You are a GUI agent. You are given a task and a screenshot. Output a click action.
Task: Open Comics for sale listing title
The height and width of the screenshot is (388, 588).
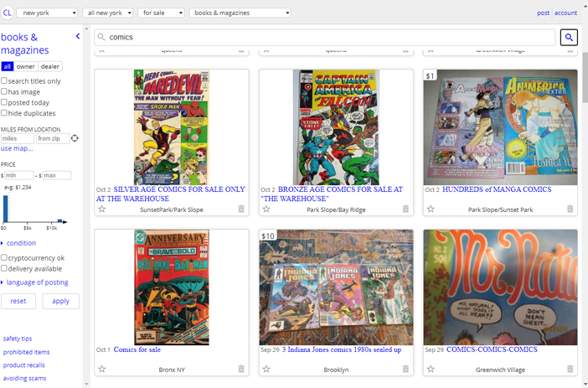coord(137,349)
